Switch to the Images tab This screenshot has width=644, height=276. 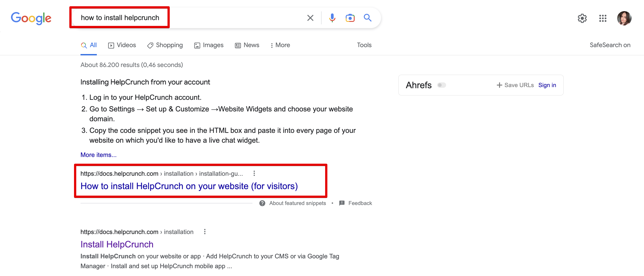click(x=209, y=45)
